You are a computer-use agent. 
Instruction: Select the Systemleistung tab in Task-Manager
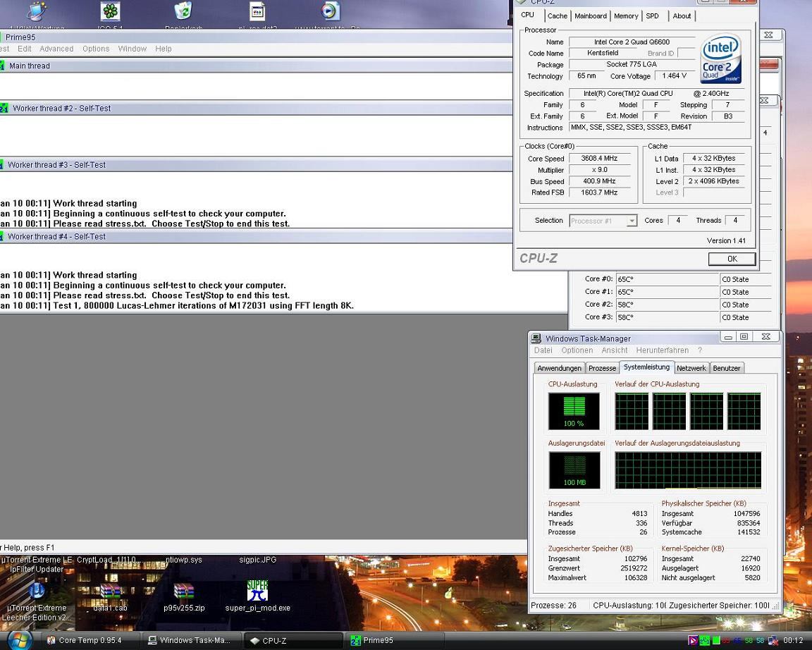646,367
